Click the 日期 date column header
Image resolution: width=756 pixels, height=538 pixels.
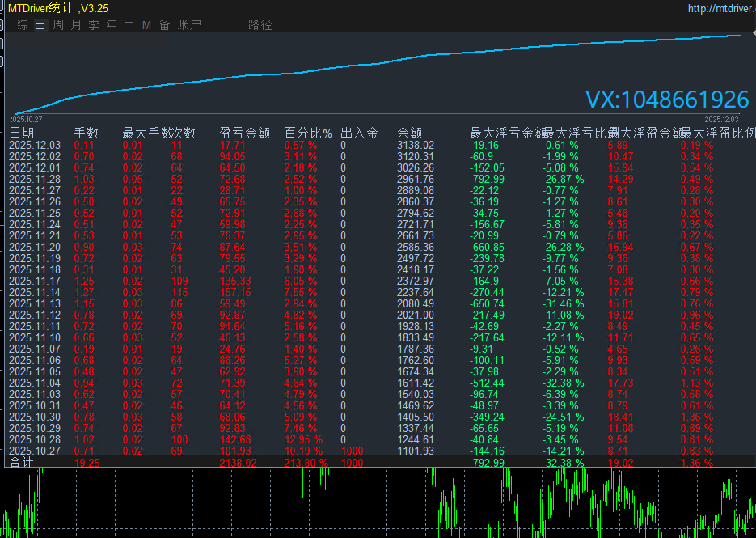pyautogui.click(x=22, y=133)
